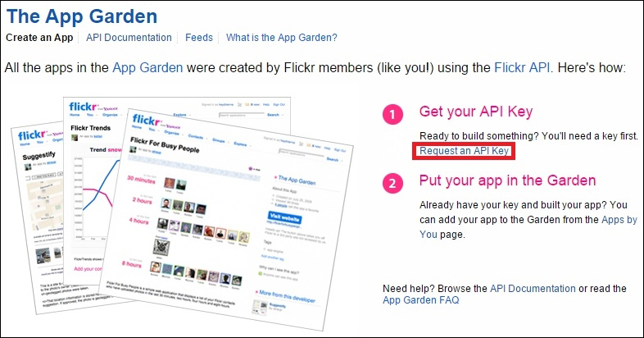Image resolution: width=644 pixels, height=338 pixels.
Task: Open the Feeds tab
Action: point(199,38)
